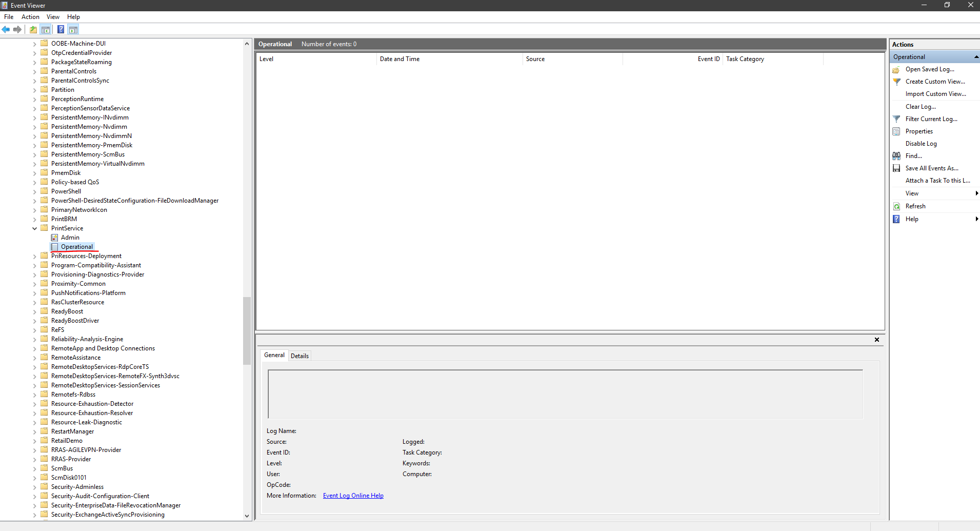Viewport: 980px width, 531px height.
Task: Click Clear Log... action
Action: (x=921, y=107)
